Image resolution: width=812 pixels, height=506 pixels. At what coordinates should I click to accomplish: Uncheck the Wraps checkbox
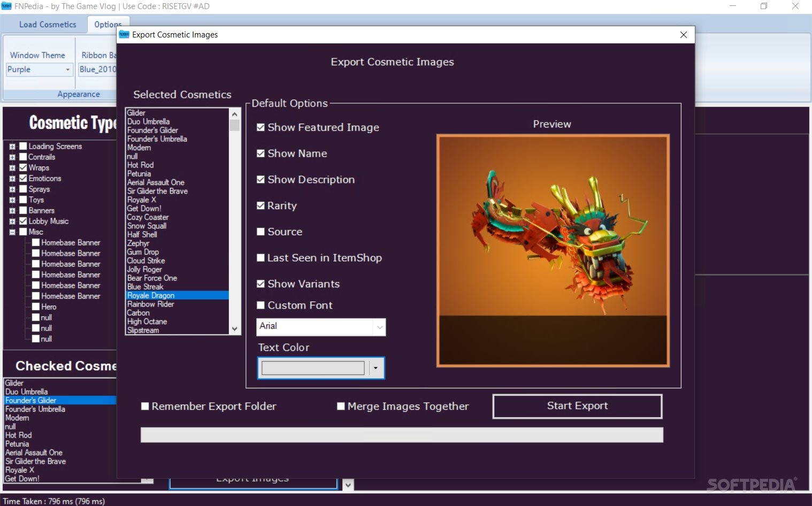(x=23, y=167)
